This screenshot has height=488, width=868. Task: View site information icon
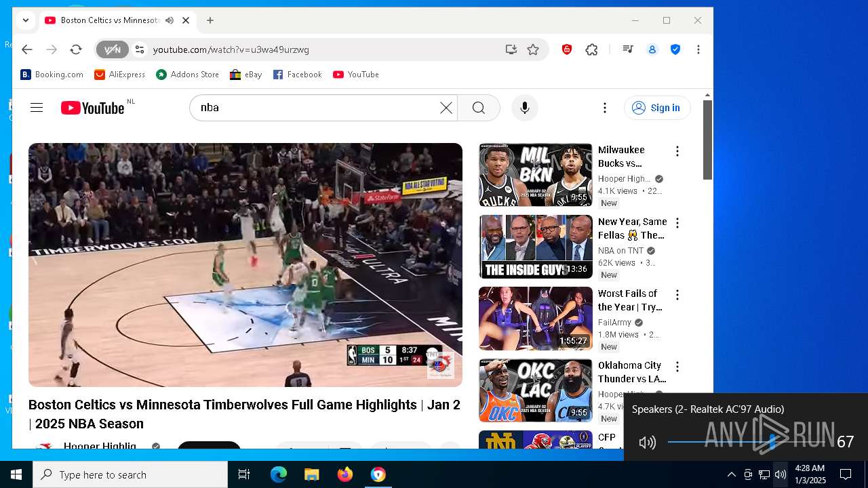point(140,49)
